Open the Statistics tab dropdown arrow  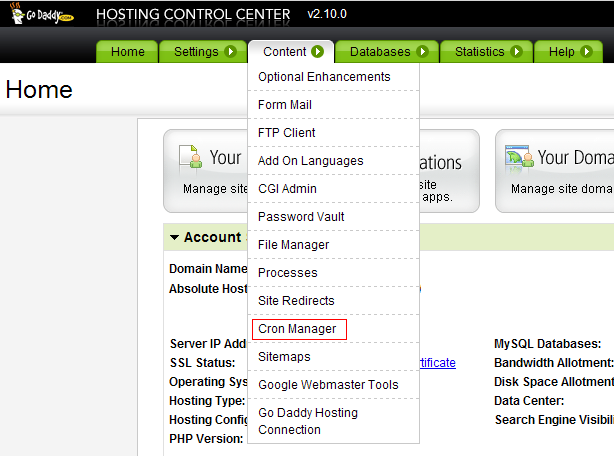click(x=516, y=52)
